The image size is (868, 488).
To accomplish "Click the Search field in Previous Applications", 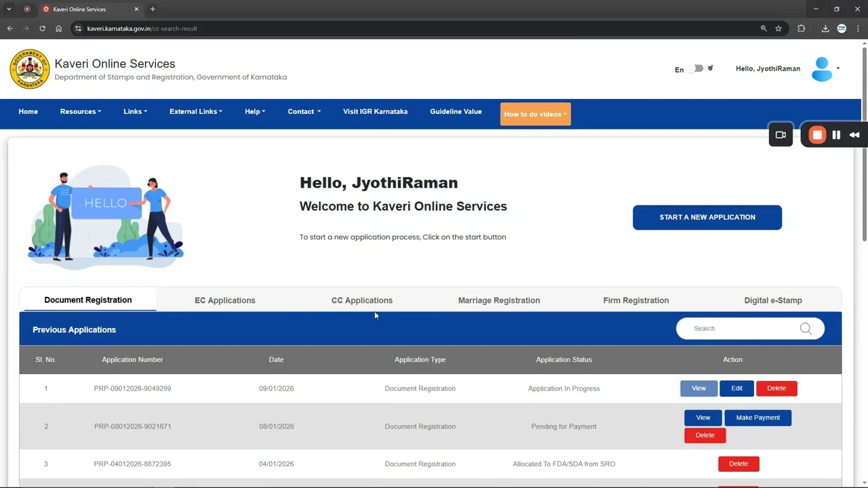I will click(750, 329).
